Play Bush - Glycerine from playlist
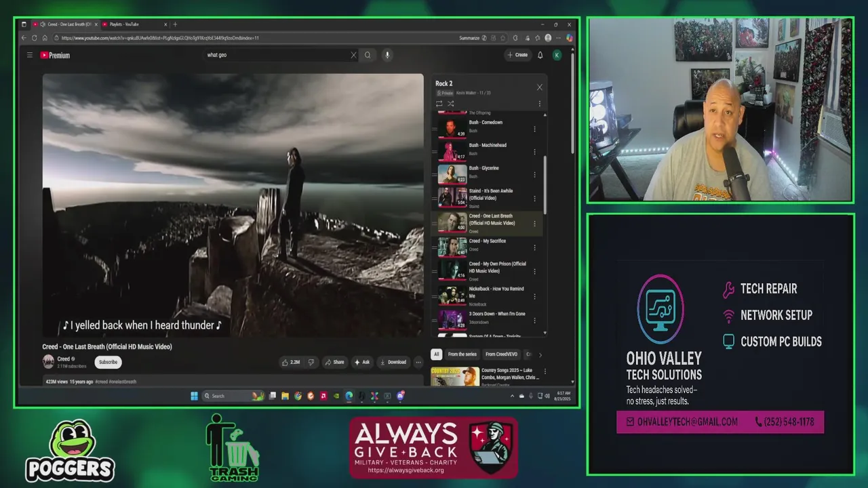This screenshot has height=488, width=868. [x=486, y=173]
